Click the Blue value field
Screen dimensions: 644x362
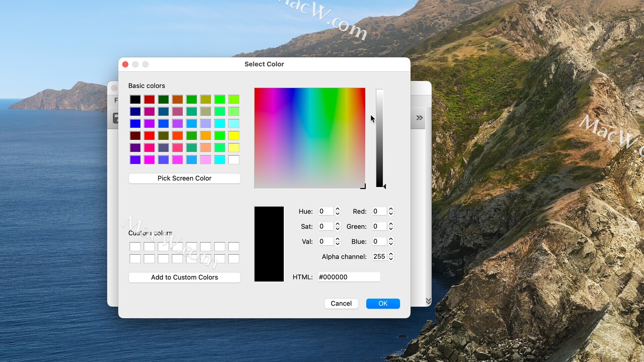(x=379, y=241)
